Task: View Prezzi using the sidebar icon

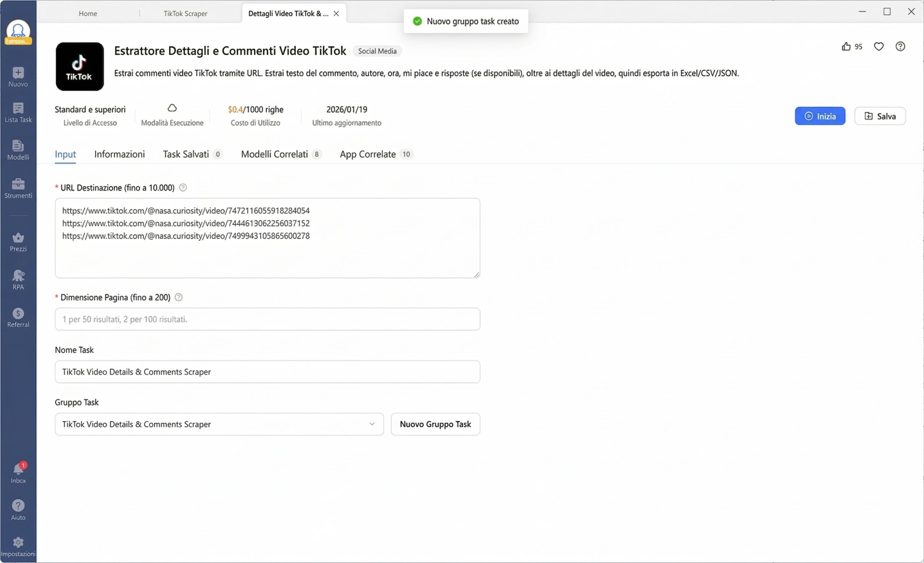Action: pyautogui.click(x=18, y=242)
